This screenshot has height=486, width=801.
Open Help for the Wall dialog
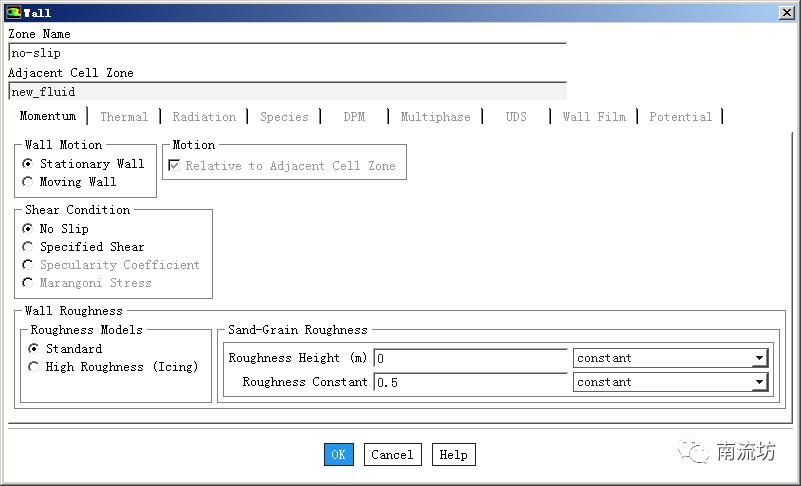coord(453,455)
